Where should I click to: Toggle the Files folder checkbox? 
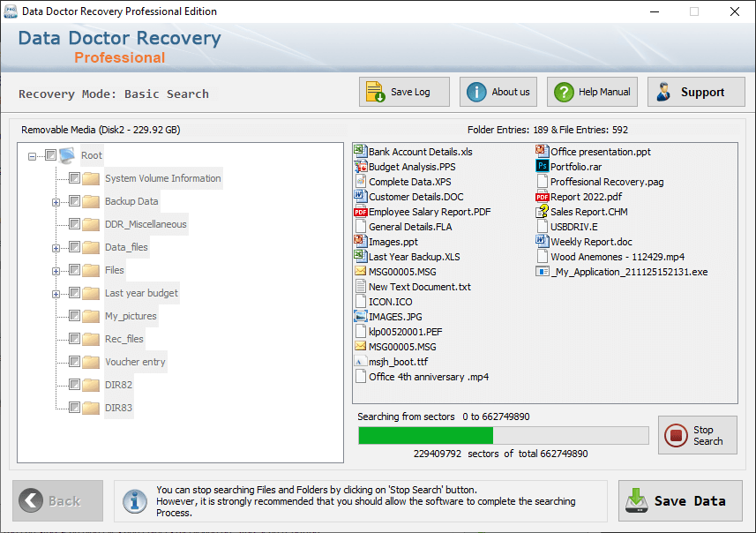pyautogui.click(x=74, y=270)
